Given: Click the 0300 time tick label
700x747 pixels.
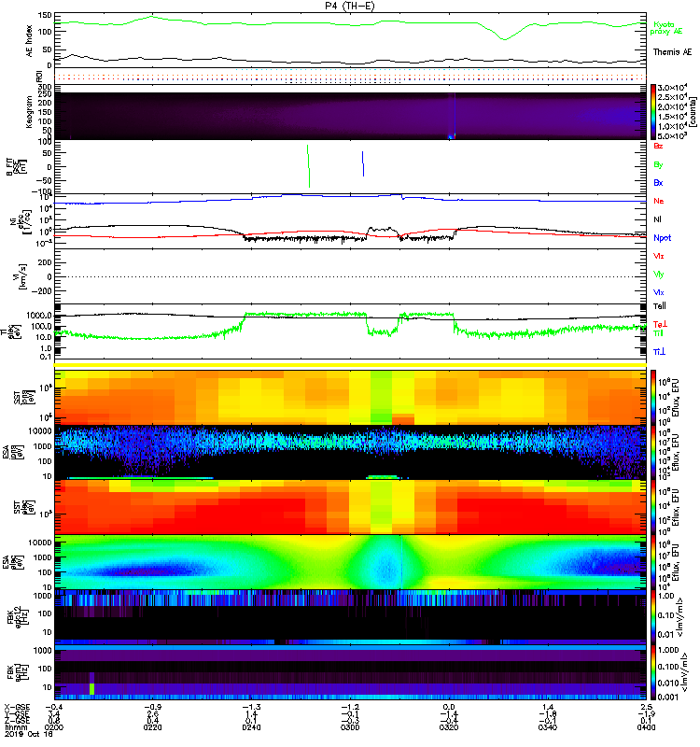Looking at the screenshot, I should click(x=350, y=727).
